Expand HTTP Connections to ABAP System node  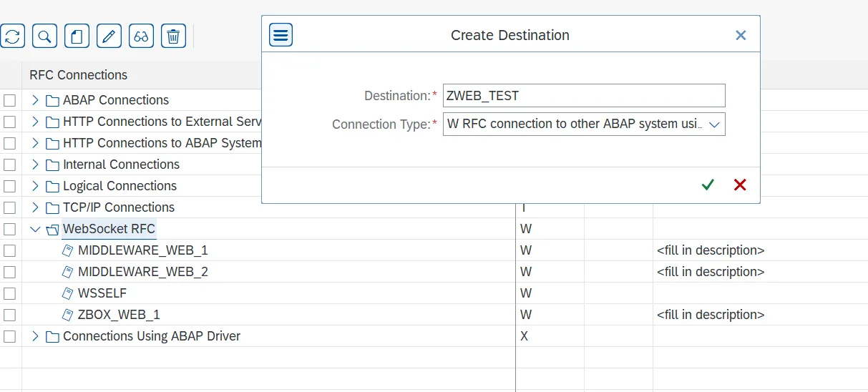tap(35, 143)
